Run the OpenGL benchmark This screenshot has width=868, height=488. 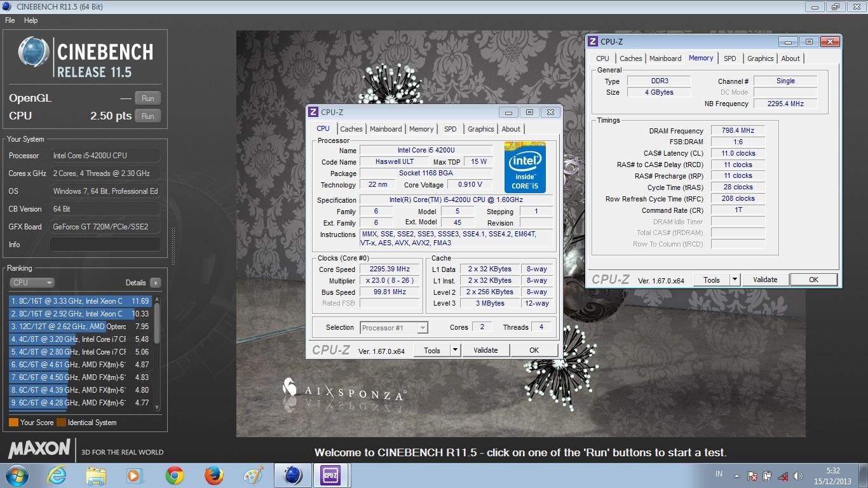pyautogui.click(x=148, y=98)
